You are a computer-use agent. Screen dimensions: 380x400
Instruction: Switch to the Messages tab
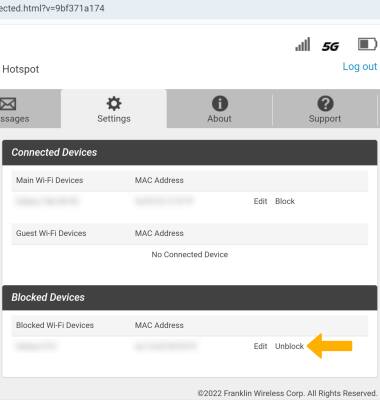click(x=30, y=109)
